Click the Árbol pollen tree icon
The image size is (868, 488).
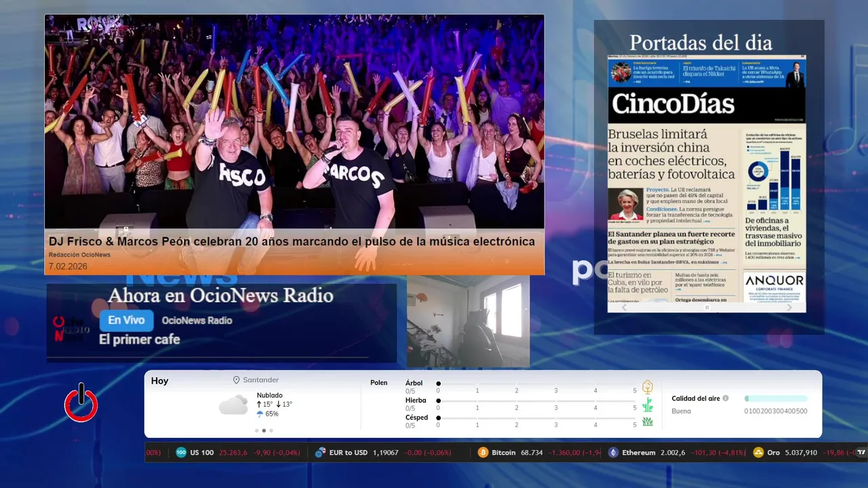click(648, 387)
